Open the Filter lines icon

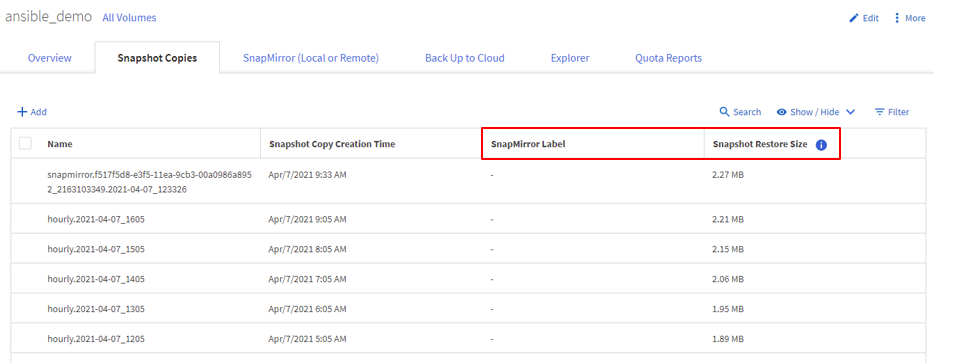880,112
